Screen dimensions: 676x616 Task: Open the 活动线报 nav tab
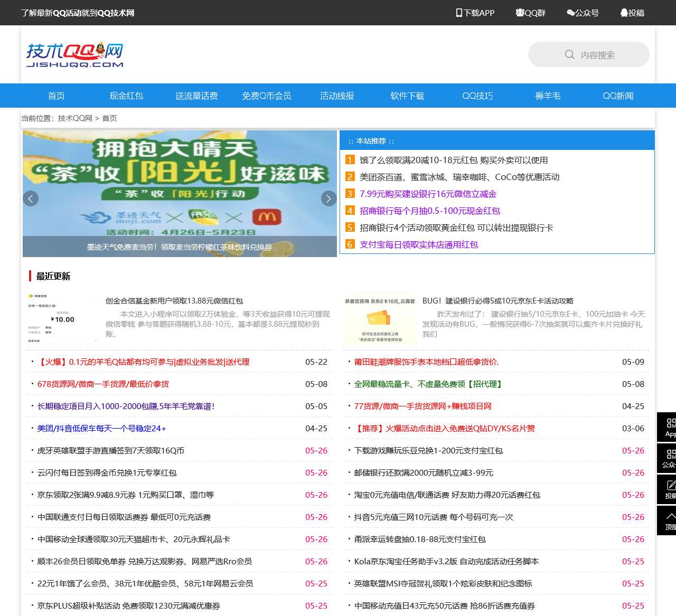(x=337, y=96)
